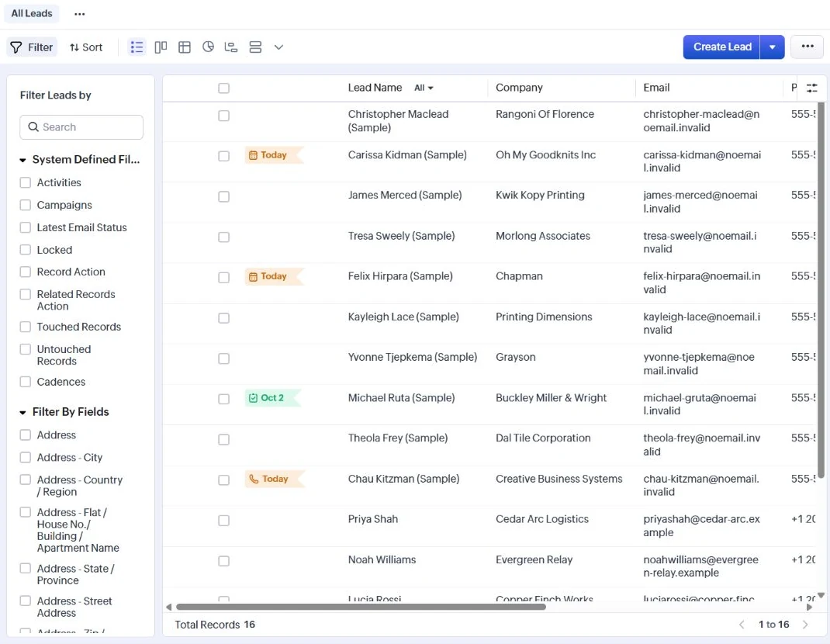Open the Lead Name All dropdown

click(x=424, y=88)
